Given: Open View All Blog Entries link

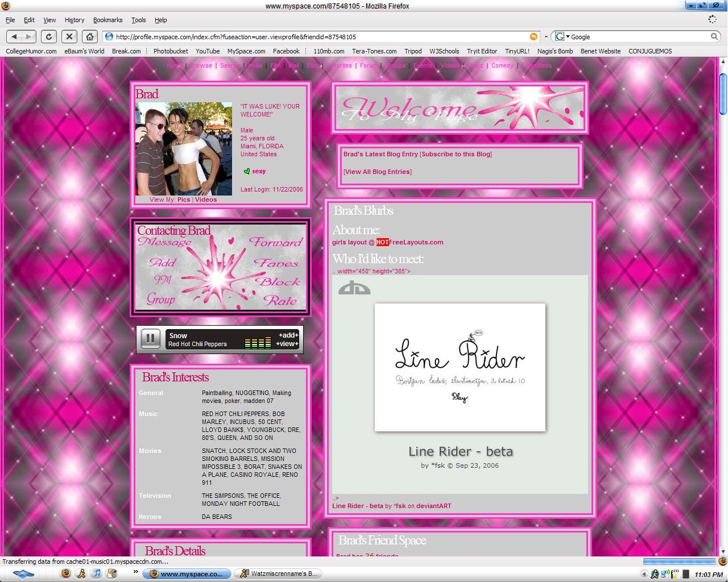Looking at the screenshot, I should 378,172.
